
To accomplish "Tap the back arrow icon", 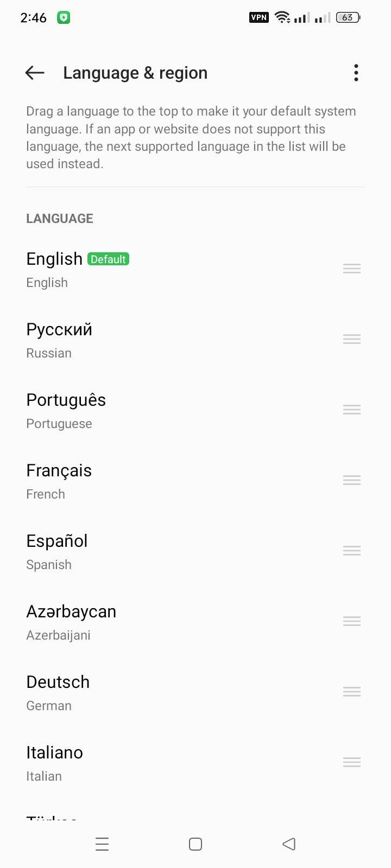I will (35, 73).
